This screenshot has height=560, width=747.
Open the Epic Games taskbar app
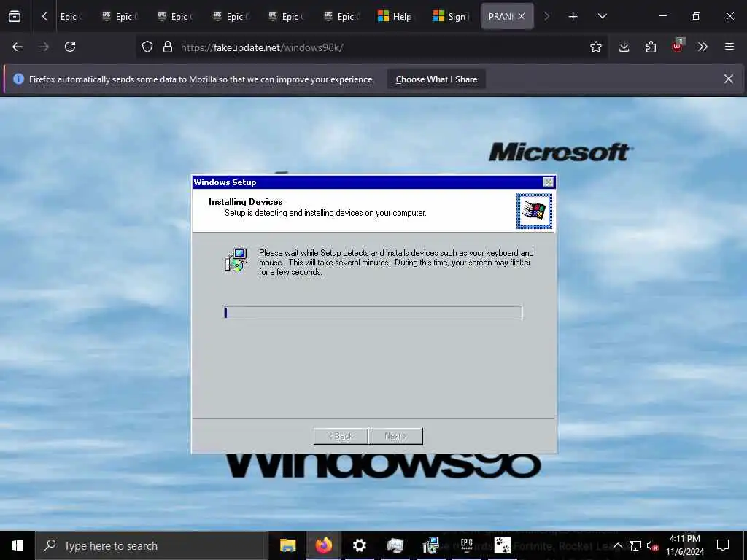coord(467,545)
